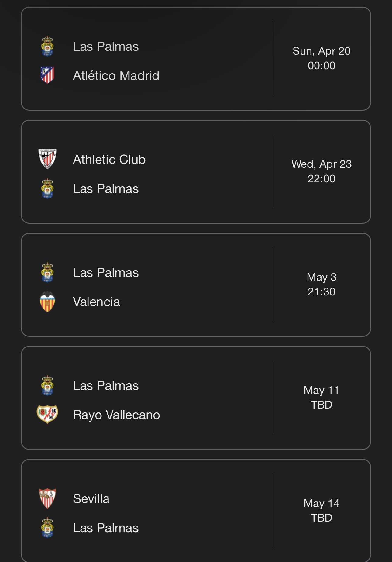
Task: Tap Las Palmas crest above Valencia
Action: pos(47,272)
